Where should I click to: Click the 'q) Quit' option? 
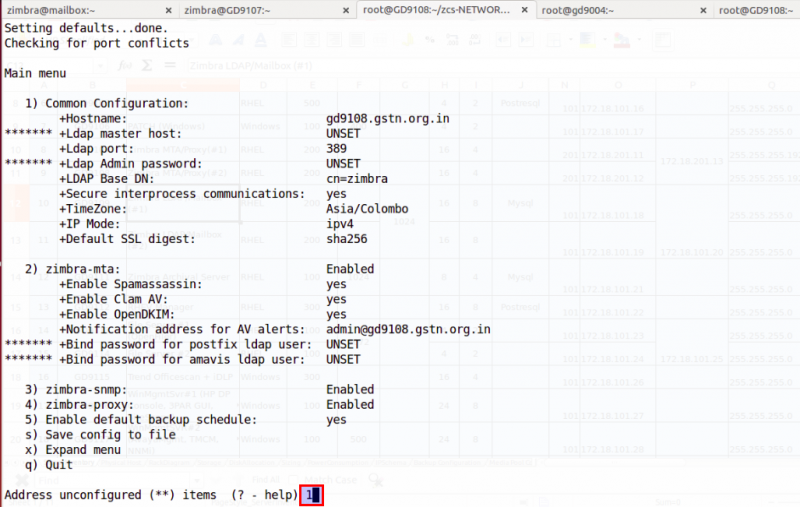48,465
